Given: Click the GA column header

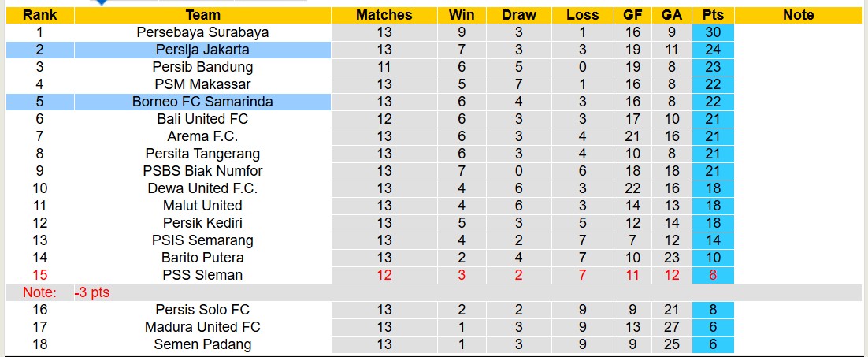Looking at the screenshot, I should (x=672, y=15).
